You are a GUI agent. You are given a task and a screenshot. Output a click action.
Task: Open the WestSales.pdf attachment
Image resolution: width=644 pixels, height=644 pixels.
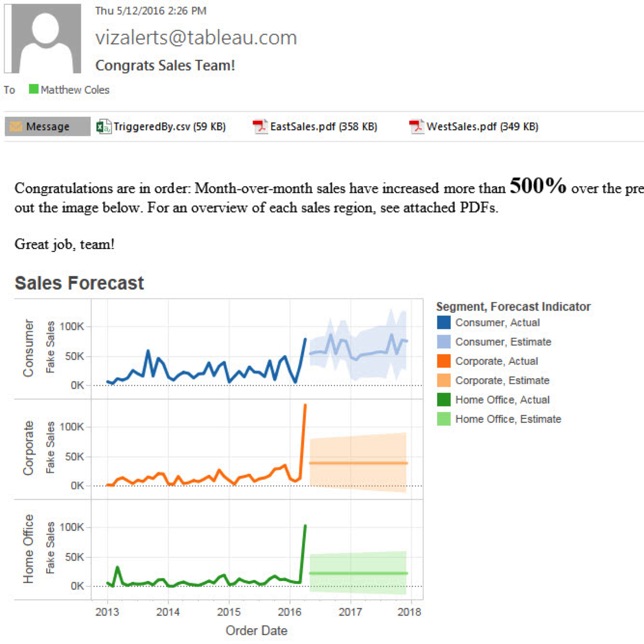[x=482, y=127]
